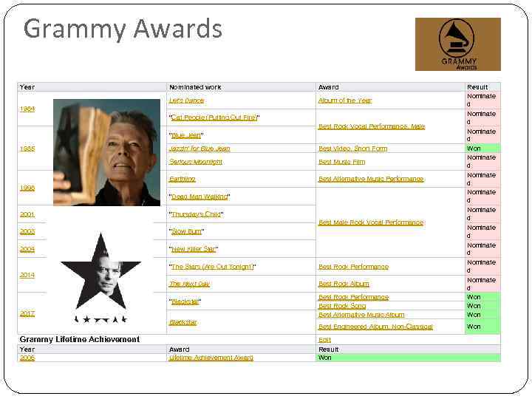Click the Won cell for Best Alternative Music Album
The height and width of the screenshot is (399, 532).
pos(482,315)
